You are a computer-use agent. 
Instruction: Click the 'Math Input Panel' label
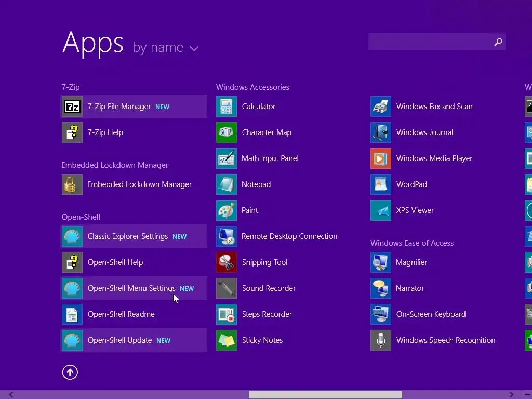coord(270,158)
